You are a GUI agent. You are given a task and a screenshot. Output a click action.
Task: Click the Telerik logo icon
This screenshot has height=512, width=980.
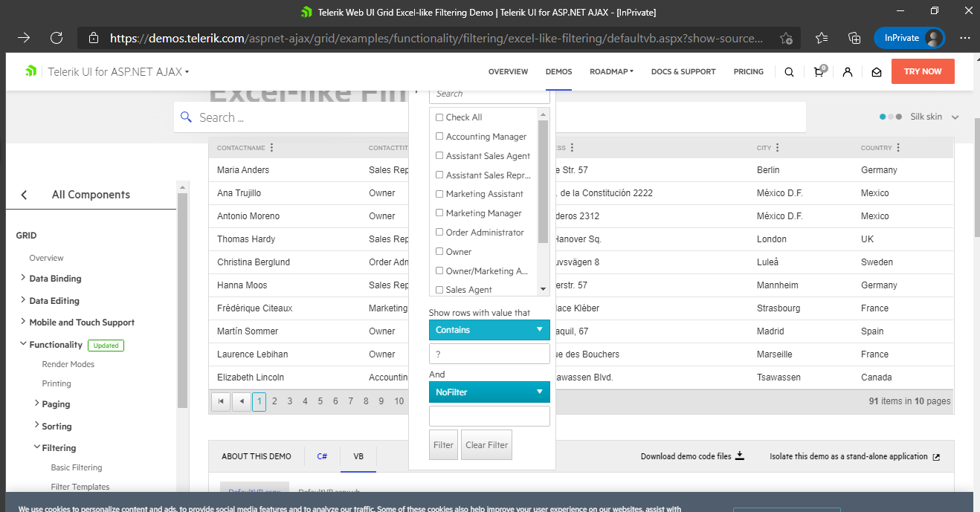point(31,71)
